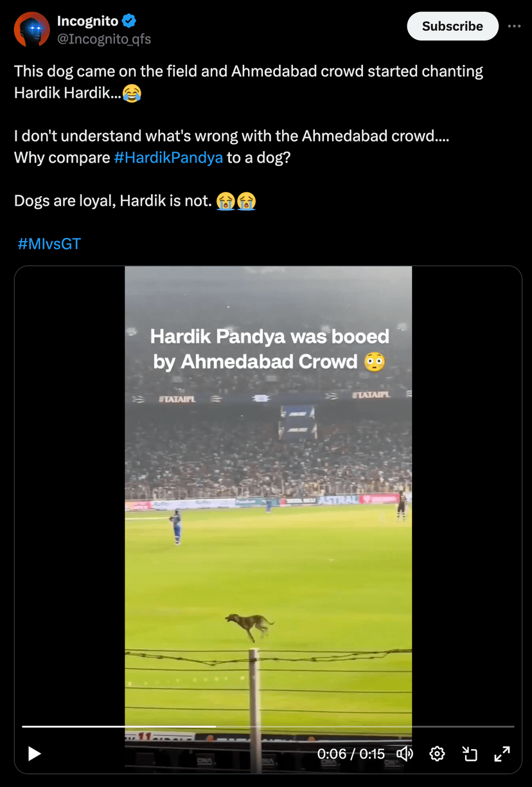Play the video with the play button
The image size is (532, 787).
tap(35, 754)
